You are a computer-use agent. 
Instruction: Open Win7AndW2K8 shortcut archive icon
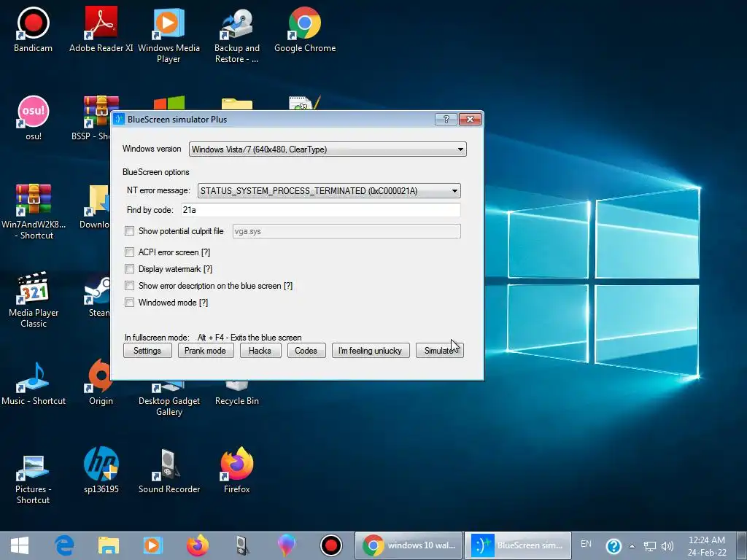click(x=34, y=211)
